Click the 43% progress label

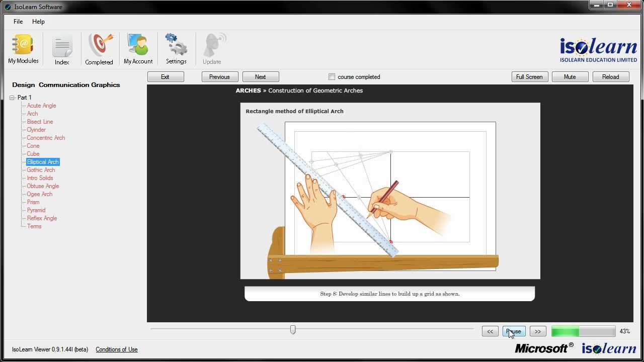[625, 331]
